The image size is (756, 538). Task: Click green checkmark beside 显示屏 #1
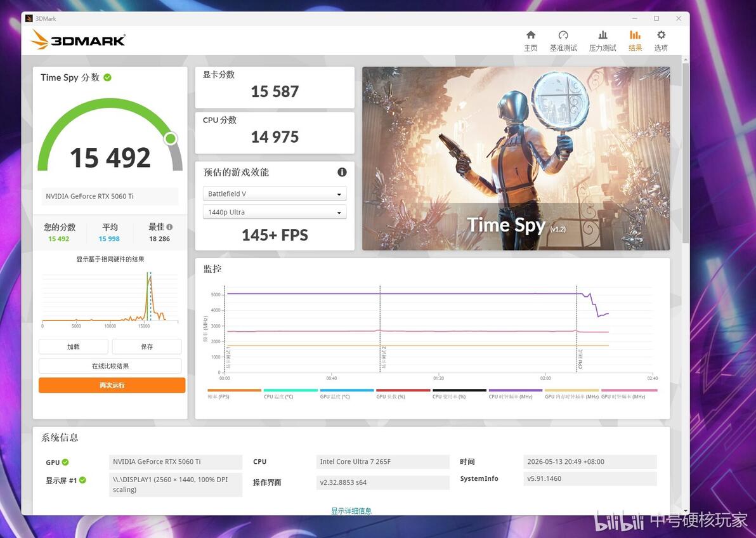point(82,480)
